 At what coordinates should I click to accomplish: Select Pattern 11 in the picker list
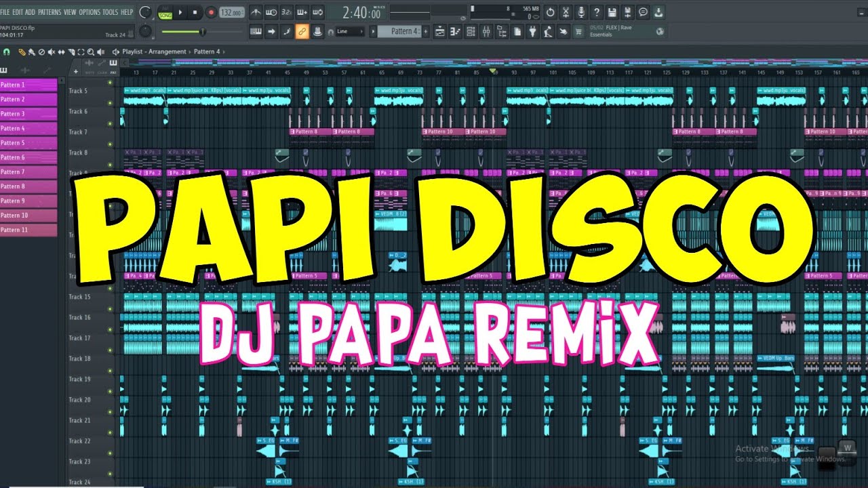(x=28, y=230)
